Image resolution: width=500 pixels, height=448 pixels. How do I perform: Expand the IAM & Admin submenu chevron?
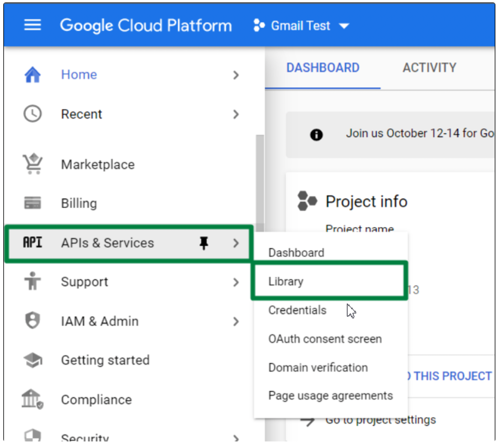point(236,321)
